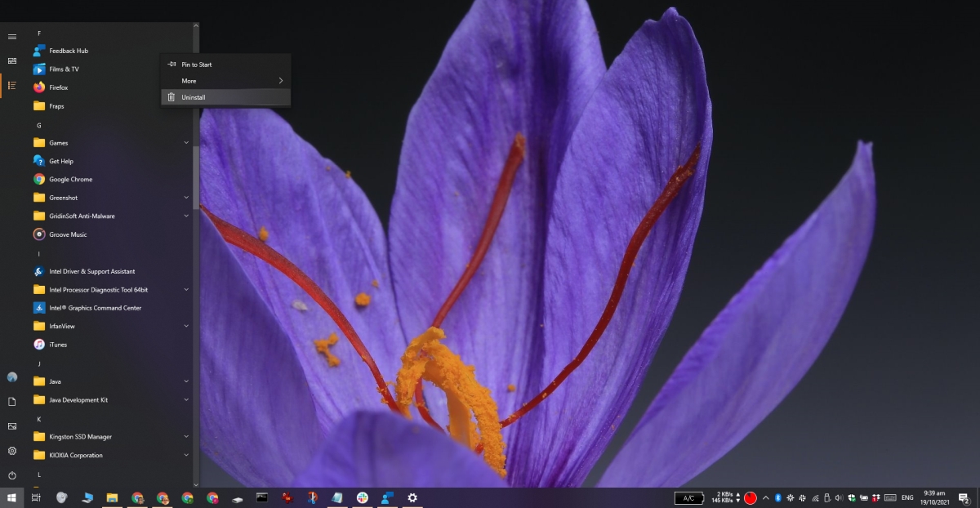Expand GridinSoft Anti-Malware folder
The image size is (980, 508).
110,216
